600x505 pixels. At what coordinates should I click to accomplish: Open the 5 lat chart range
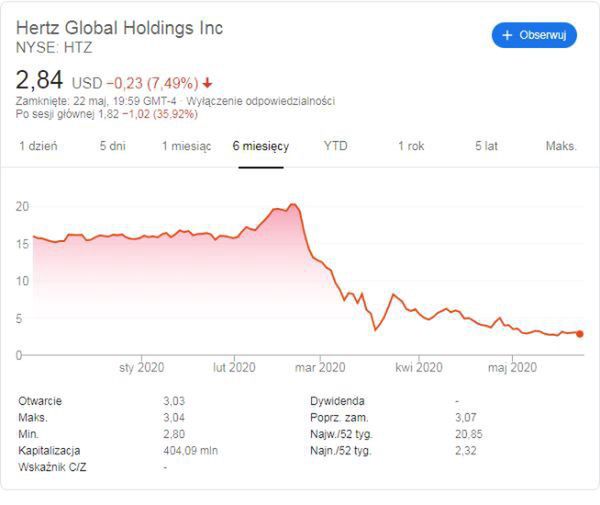(x=486, y=146)
